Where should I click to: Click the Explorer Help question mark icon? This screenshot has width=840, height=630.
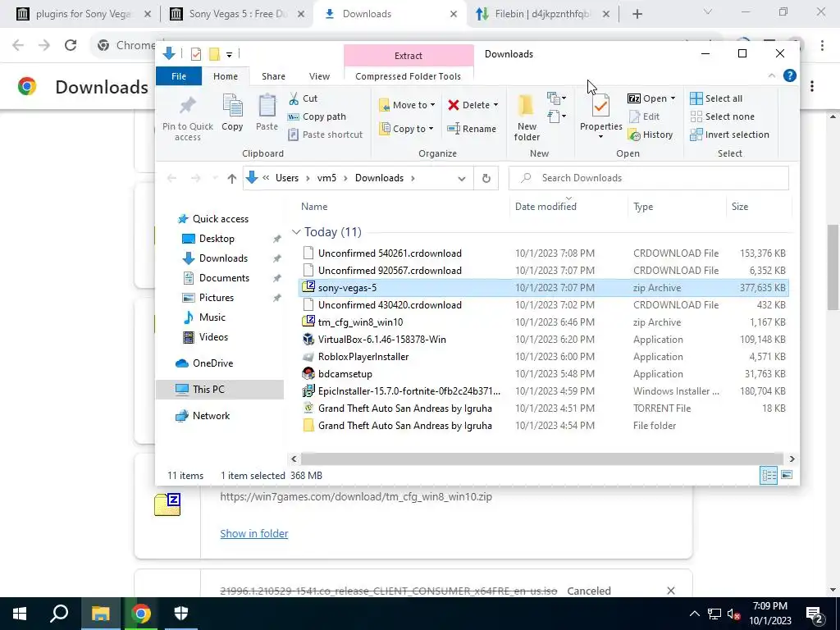(790, 75)
